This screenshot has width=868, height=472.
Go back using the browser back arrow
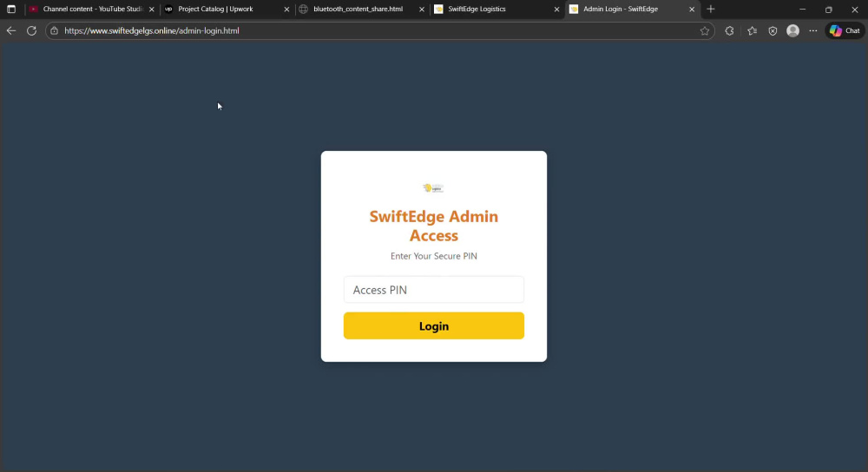(11, 31)
